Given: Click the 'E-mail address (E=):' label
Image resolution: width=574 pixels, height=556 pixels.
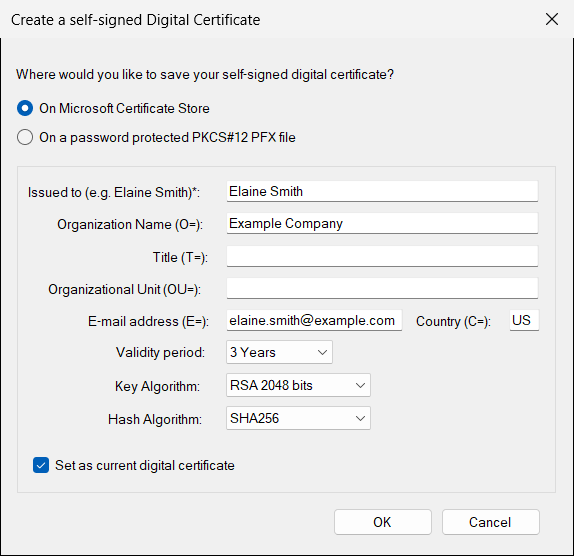Looking at the screenshot, I should coord(148,321).
